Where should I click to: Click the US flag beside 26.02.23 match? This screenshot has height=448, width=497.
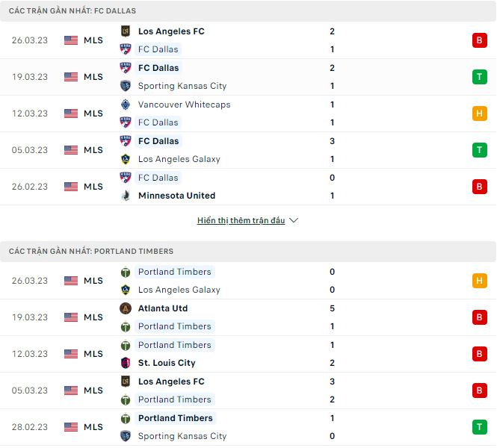(x=71, y=187)
